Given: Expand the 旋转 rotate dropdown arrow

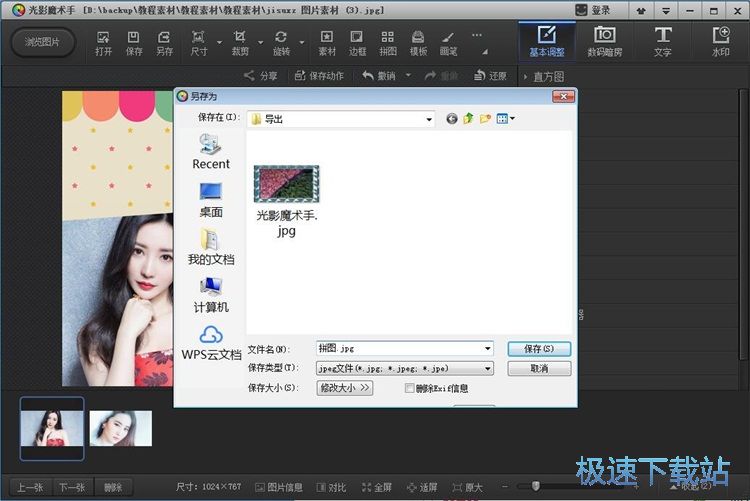Looking at the screenshot, I should tap(302, 43).
